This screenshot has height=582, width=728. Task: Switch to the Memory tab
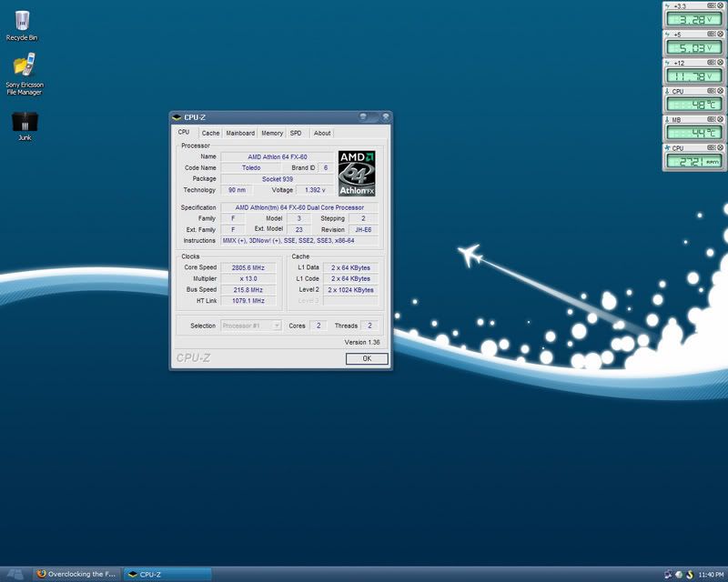272,133
